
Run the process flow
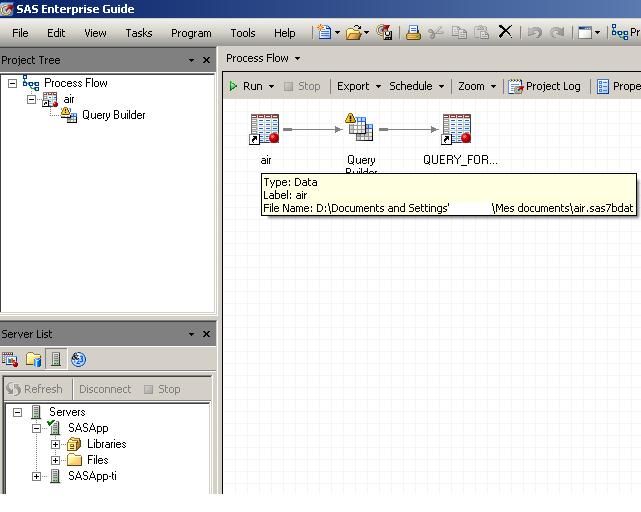pyautogui.click(x=246, y=86)
